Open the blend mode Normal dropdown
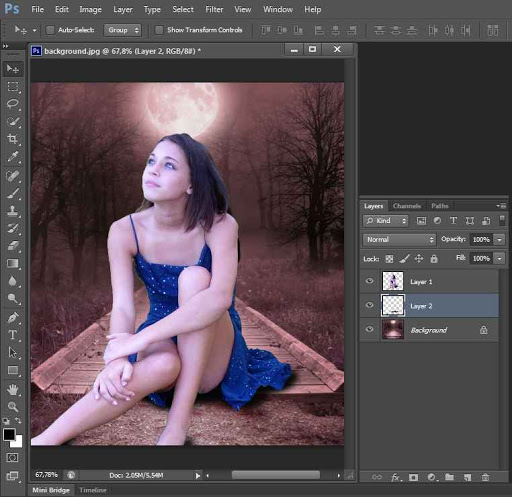 pyautogui.click(x=399, y=239)
